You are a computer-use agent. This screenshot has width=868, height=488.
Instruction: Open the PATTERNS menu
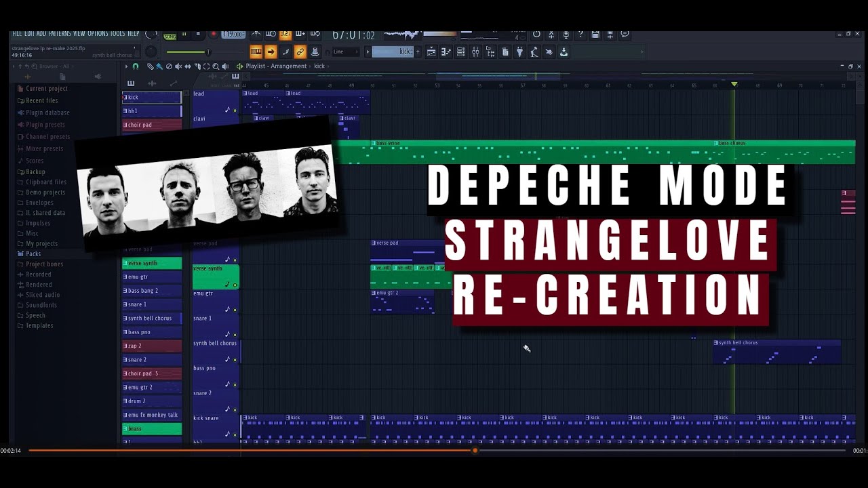tap(60, 33)
